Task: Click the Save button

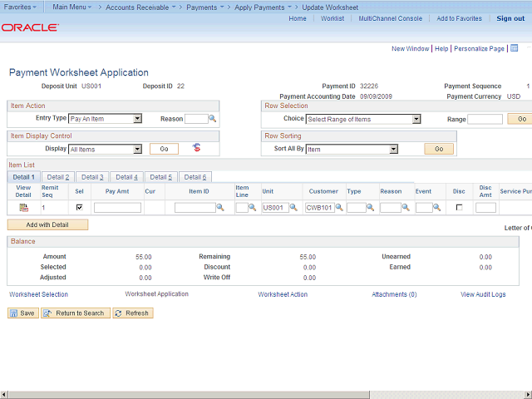Action: [22, 313]
